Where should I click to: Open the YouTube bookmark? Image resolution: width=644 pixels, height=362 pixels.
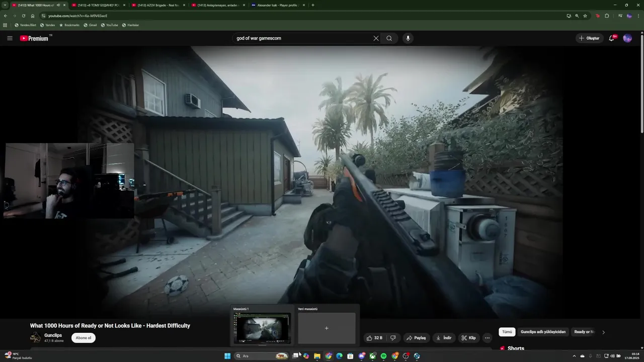[109, 25]
